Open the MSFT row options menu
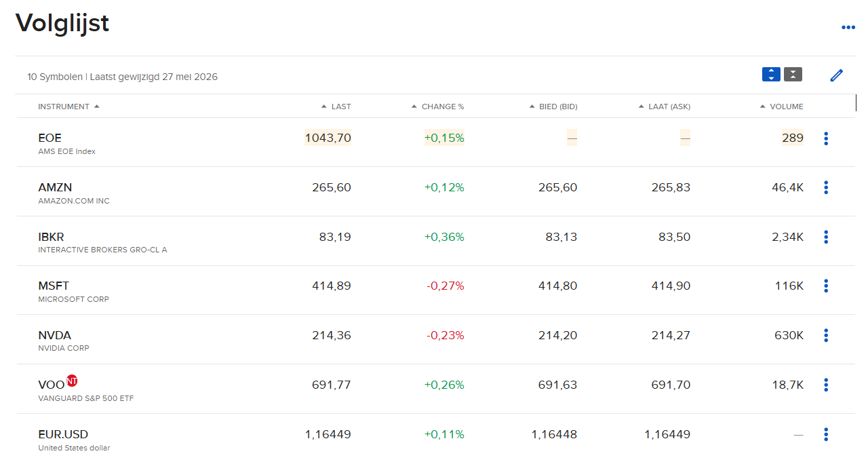 point(826,286)
